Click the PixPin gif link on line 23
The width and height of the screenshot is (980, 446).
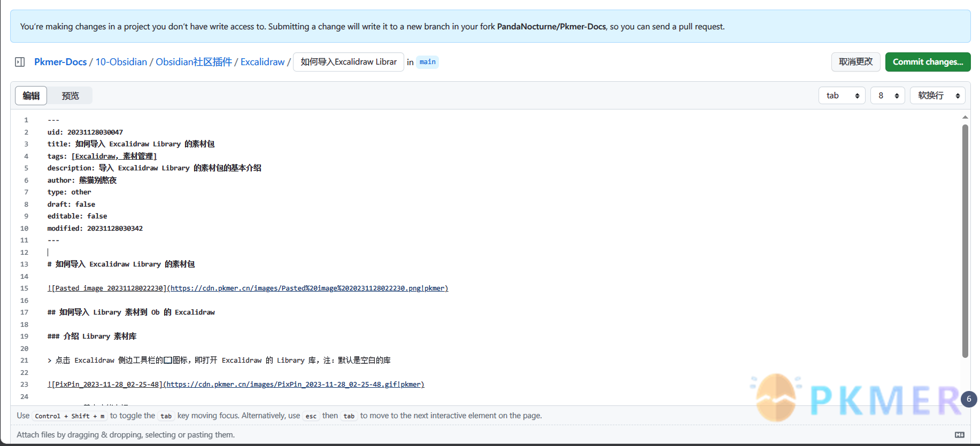click(236, 385)
